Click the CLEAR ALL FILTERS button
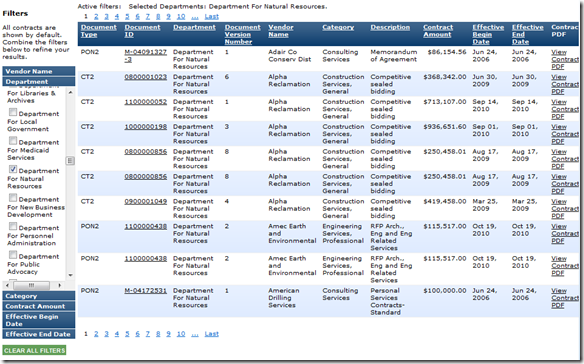This screenshot has height=364, width=584. tap(35, 350)
